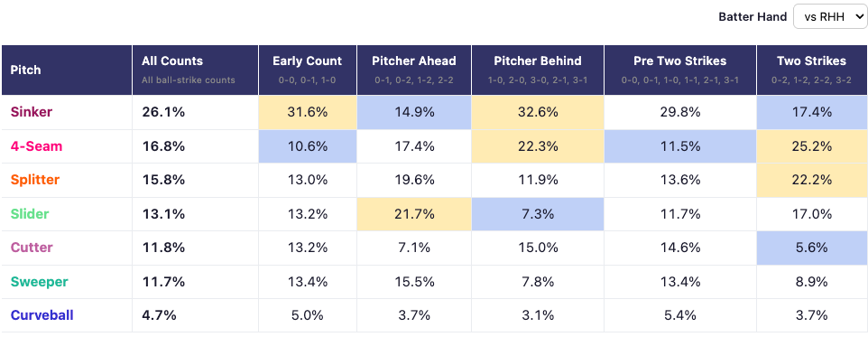Viewport: 868px width, 337px height.
Task: Open the Batter Hand vs RHH dropdown
Action: pos(828,16)
